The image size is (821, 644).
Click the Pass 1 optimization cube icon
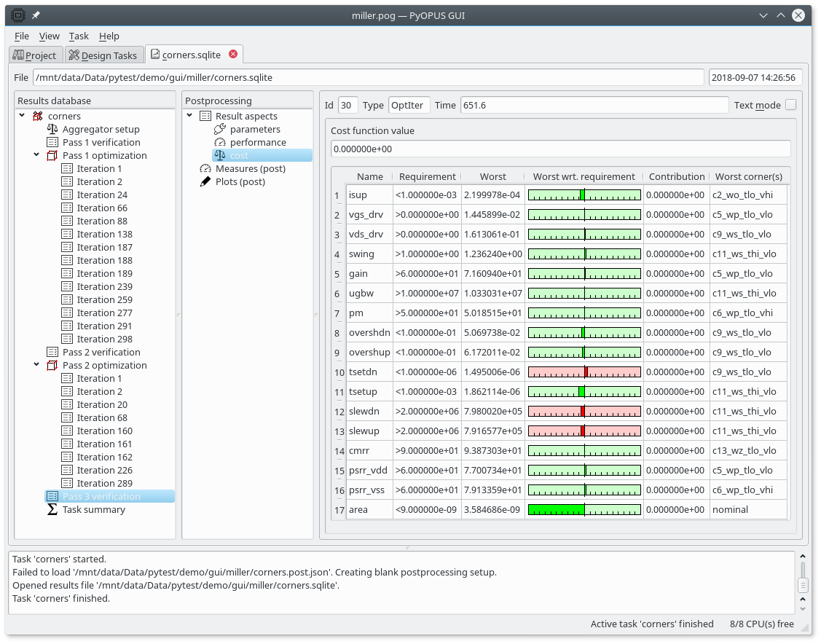point(52,155)
